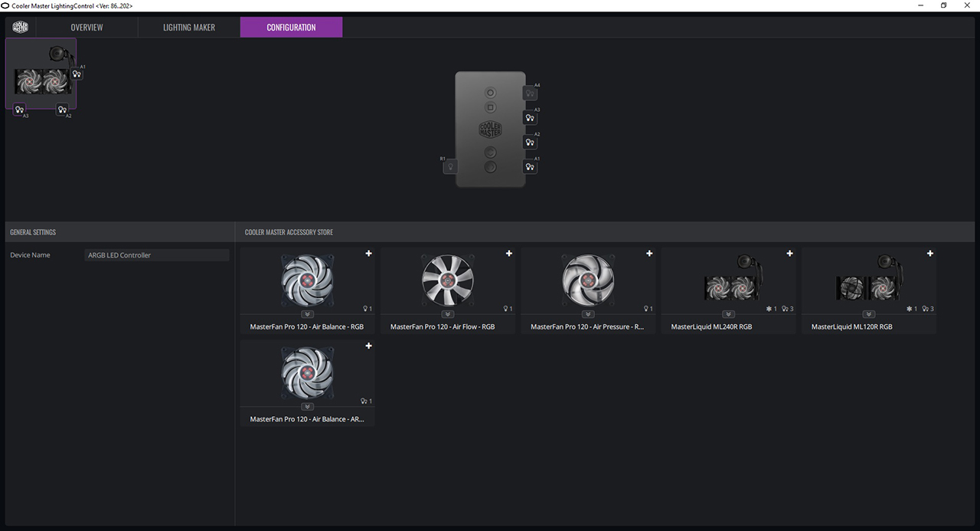
Task: Add MasterLiquid ML240R RGB accessory
Action: (x=789, y=254)
